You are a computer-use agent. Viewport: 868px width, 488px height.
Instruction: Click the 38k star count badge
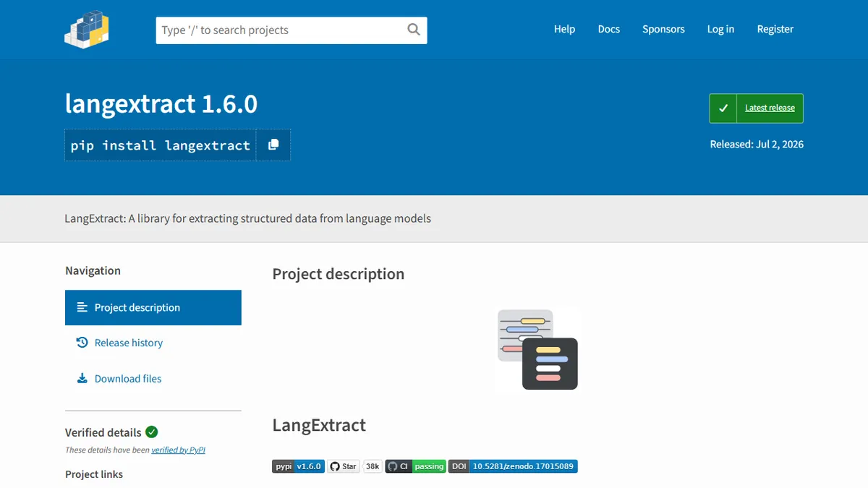click(x=373, y=466)
